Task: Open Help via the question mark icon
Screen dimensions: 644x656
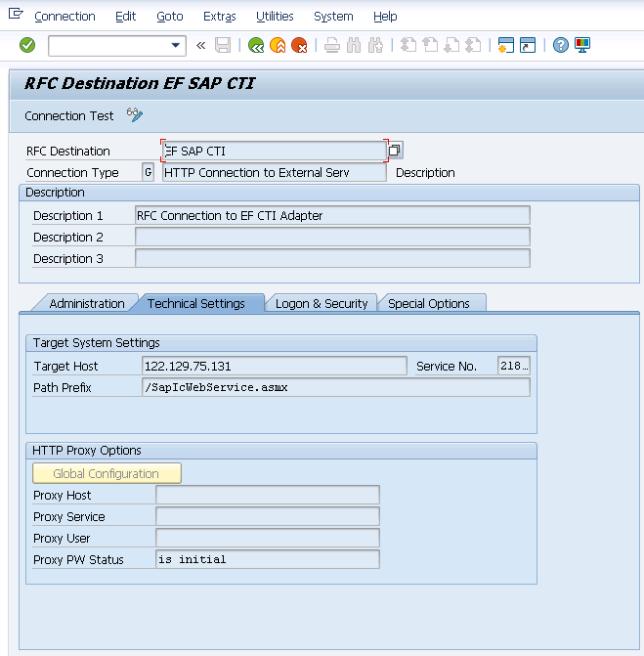Action: [x=560, y=45]
